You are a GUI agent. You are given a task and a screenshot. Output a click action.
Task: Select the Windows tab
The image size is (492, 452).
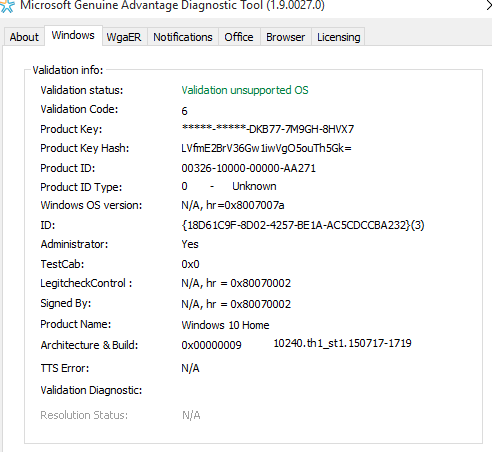click(x=73, y=35)
